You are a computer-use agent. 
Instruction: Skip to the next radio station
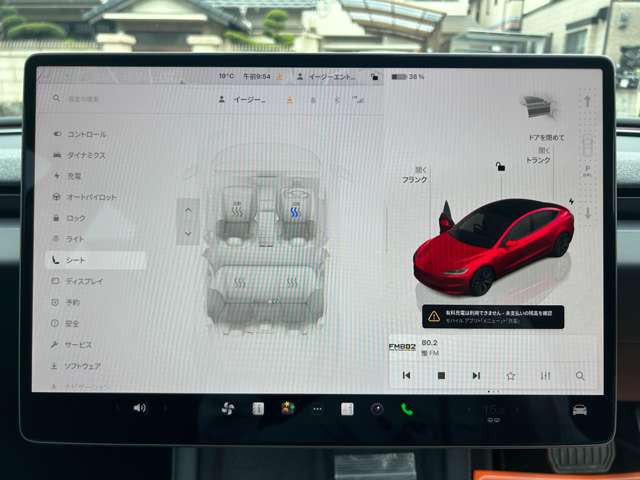[476, 375]
